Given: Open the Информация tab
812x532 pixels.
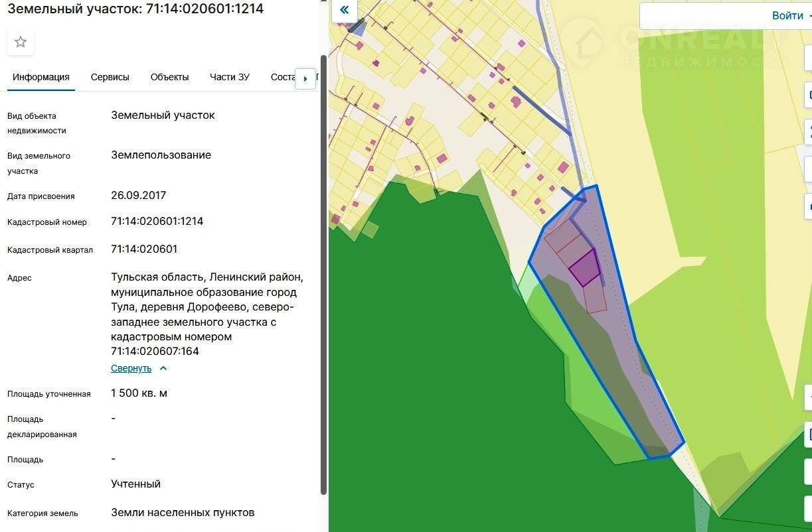Looking at the screenshot, I should pyautogui.click(x=41, y=77).
